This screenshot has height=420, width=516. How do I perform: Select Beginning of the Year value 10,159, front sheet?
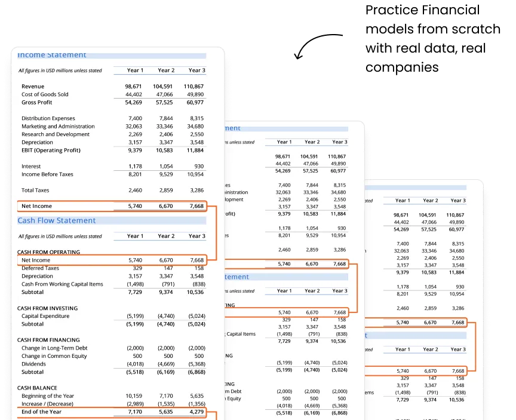click(134, 396)
